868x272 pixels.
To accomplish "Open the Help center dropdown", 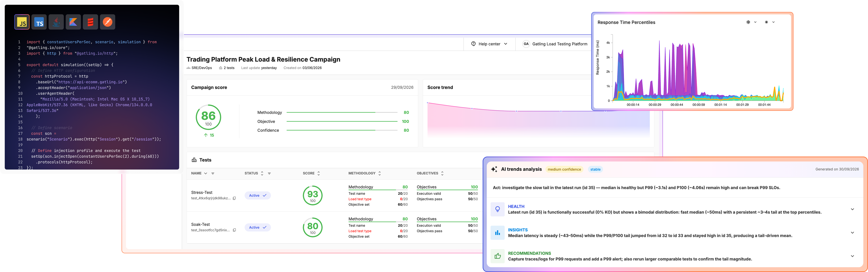I will [x=505, y=44].
